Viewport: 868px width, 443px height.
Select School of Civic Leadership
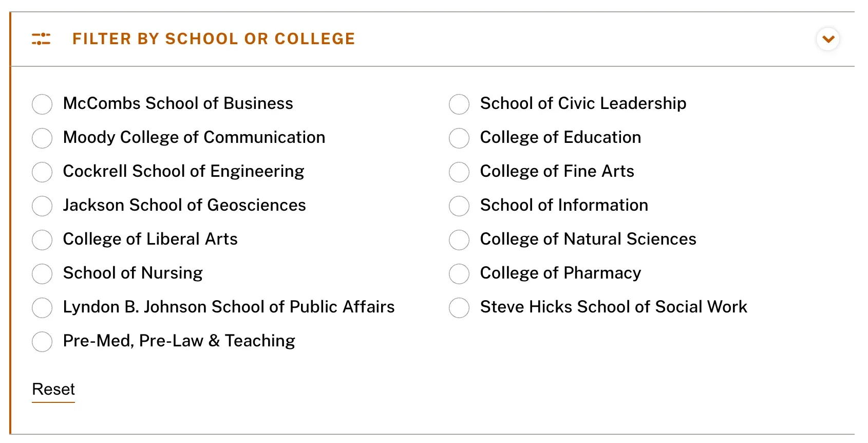pyautogui.click(x=459, y=104)
